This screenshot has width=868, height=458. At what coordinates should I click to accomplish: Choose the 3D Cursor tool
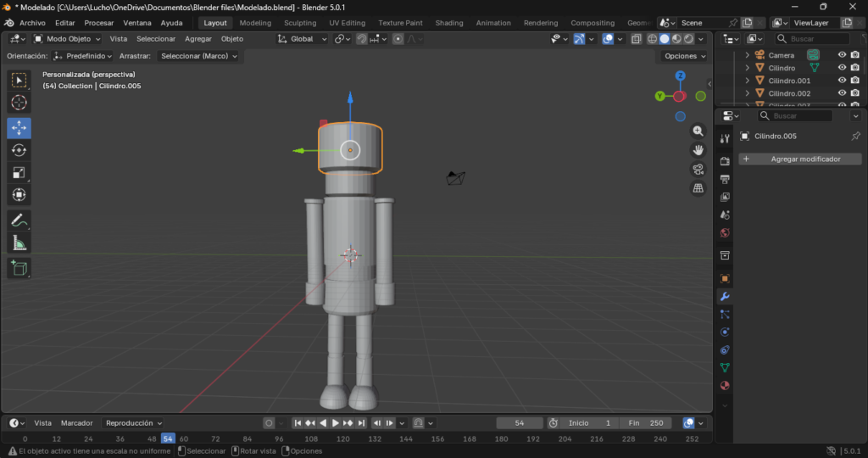pos(19,103)
